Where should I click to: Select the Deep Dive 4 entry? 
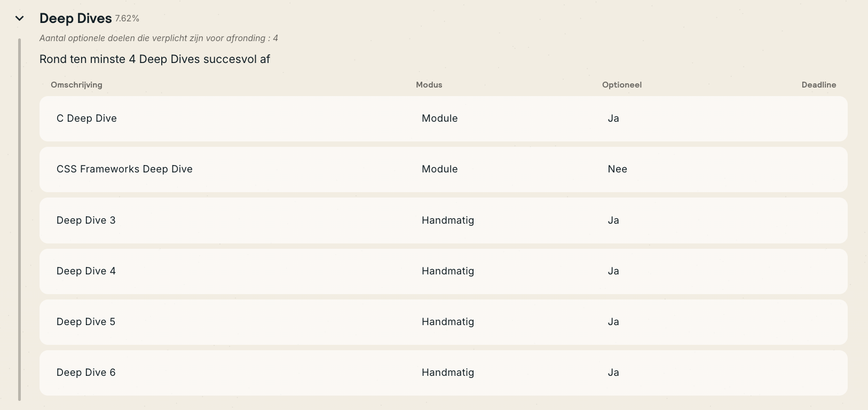click(86, 271)
